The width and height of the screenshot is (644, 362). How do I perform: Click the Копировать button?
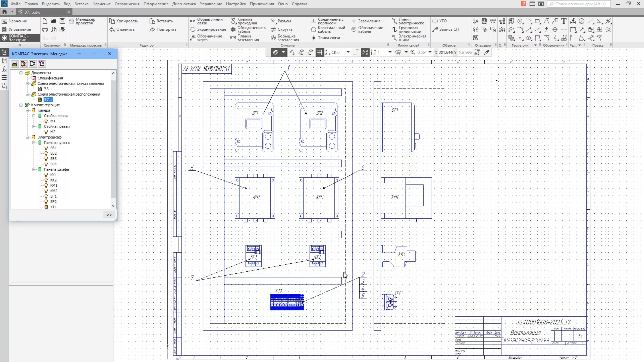[124, 21]
